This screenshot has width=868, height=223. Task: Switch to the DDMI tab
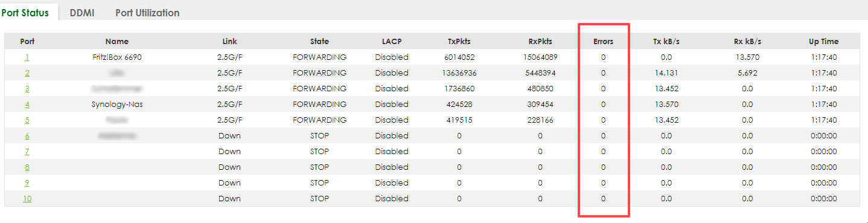[82, 12]
